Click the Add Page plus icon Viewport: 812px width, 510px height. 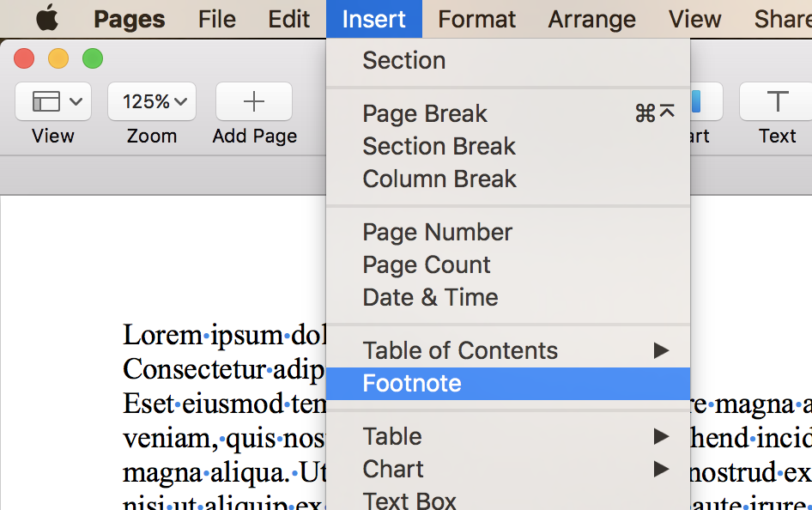254,102
